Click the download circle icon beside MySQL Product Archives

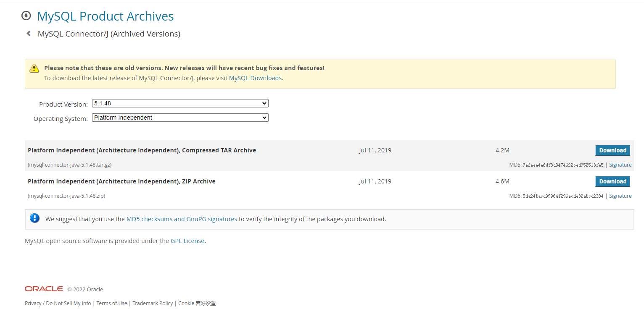tap(26, 16)
